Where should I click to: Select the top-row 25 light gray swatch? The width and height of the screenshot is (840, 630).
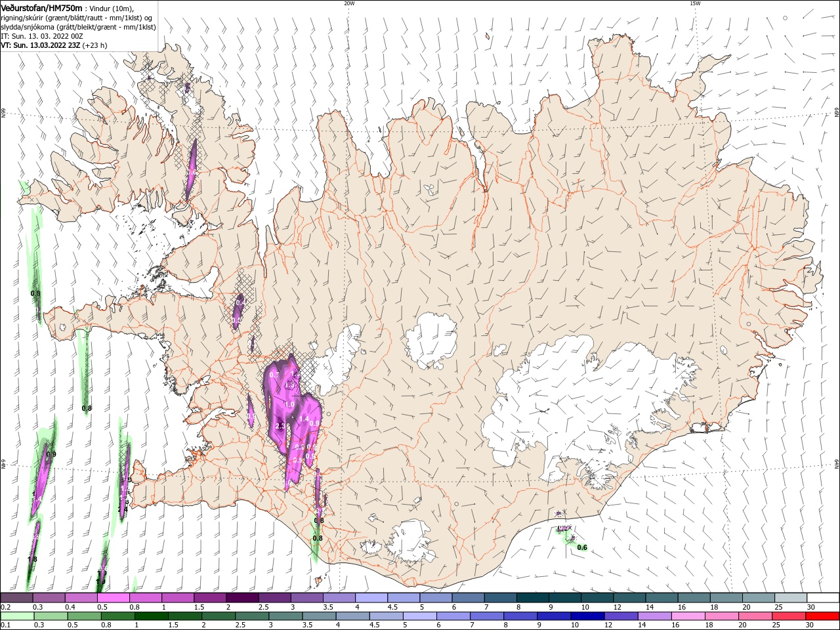(790, 598)
